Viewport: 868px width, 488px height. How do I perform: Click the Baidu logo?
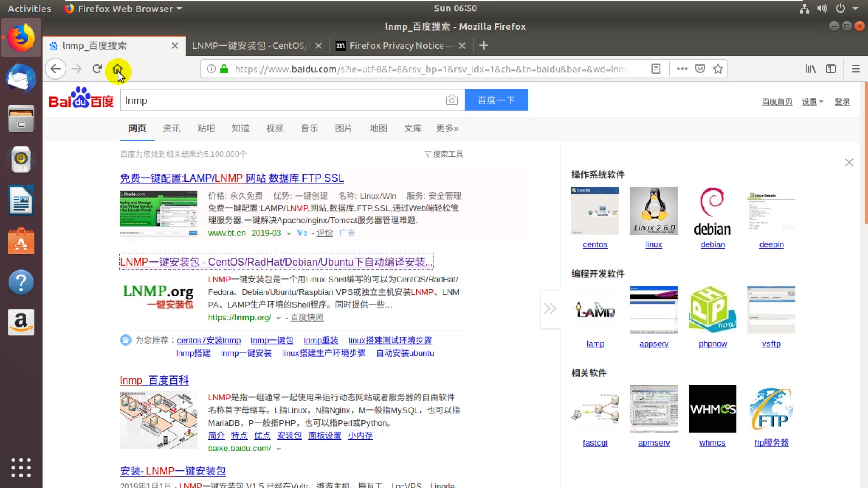[81, 98]
